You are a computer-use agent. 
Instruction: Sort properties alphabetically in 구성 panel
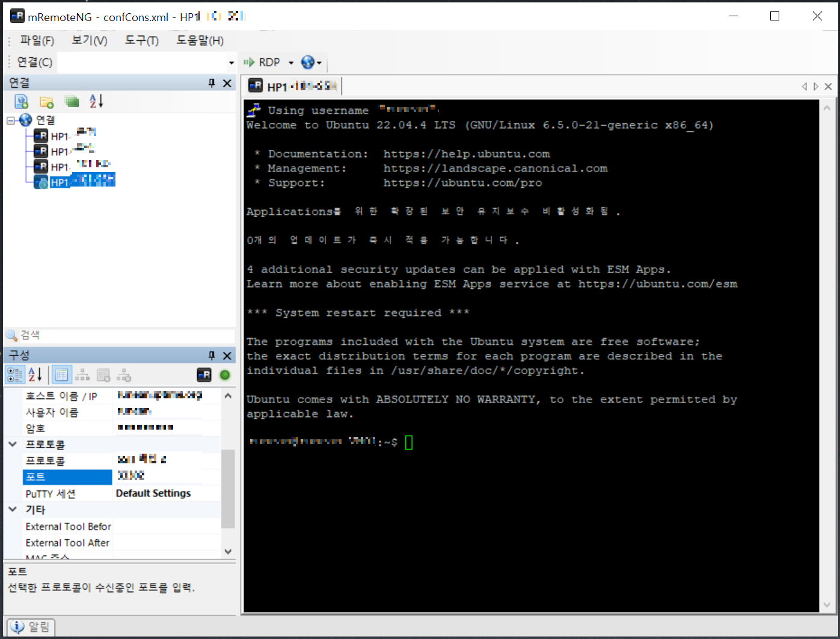pyautogui.click(x=35, y=375)
